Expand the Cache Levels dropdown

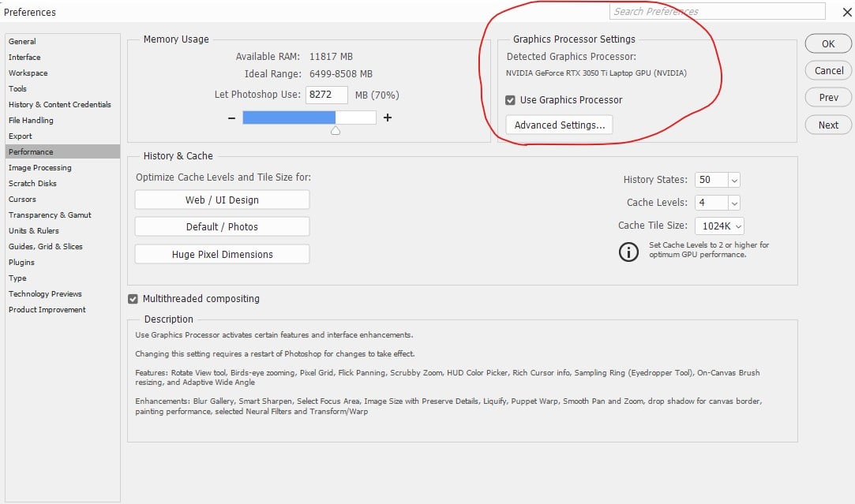point(731,203)
